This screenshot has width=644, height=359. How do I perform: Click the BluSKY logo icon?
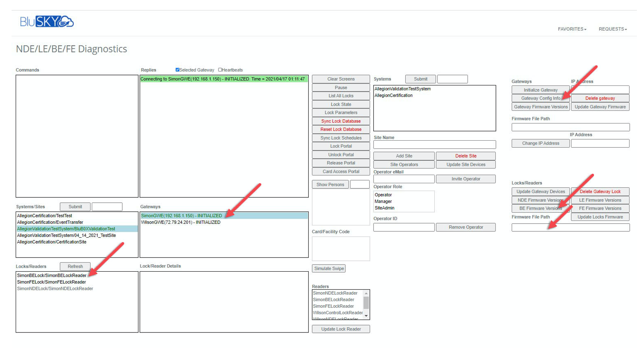pyautogui.click(x=47, y=22)
